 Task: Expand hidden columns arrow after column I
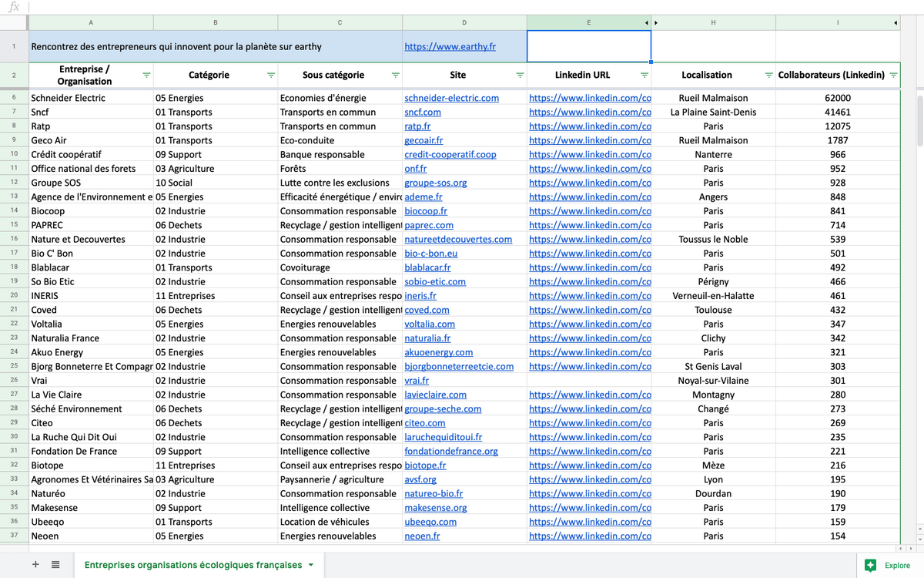pos(896,23)
